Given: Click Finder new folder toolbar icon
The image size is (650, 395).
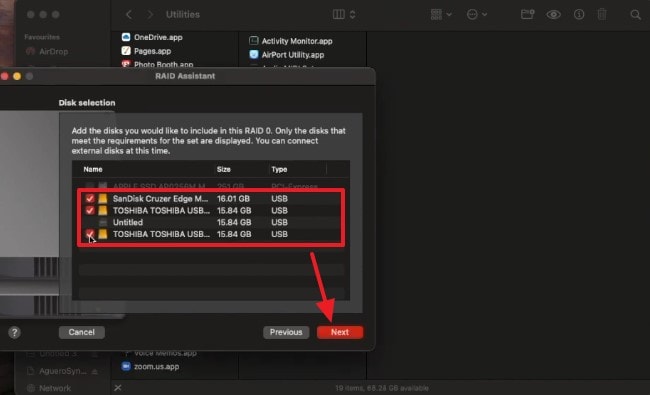Looking at the screenshot, I should click(x=527, y=15).
